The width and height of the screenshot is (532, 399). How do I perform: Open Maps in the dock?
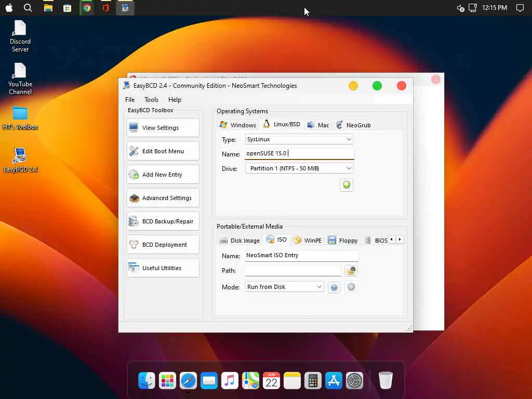(250, 380)
